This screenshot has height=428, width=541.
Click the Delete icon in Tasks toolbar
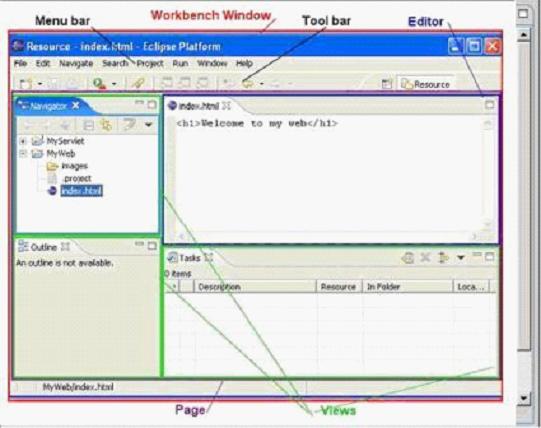tap(425, 257)
